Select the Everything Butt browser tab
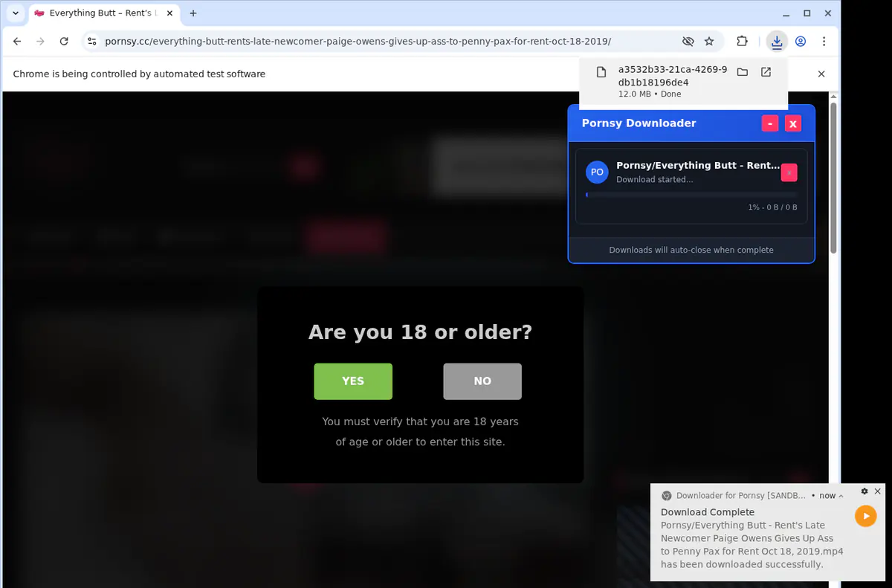The image size is (892, 588). 103,13
